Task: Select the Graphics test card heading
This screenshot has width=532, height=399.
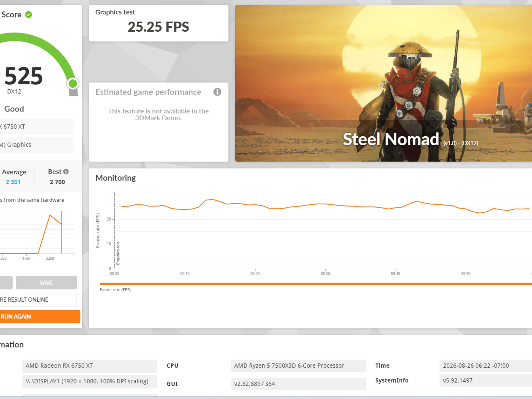Action: 115,12
